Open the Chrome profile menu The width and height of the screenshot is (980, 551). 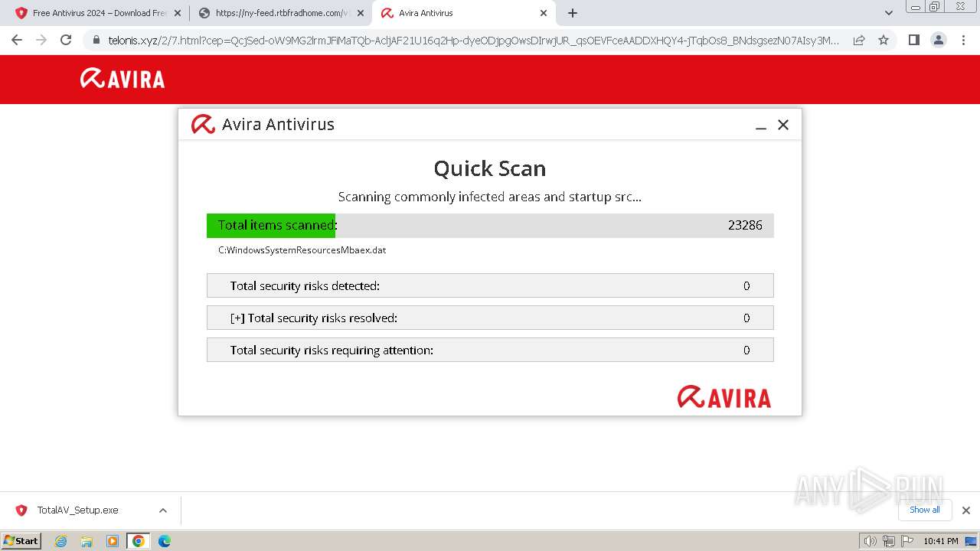(x=938, y=40)
